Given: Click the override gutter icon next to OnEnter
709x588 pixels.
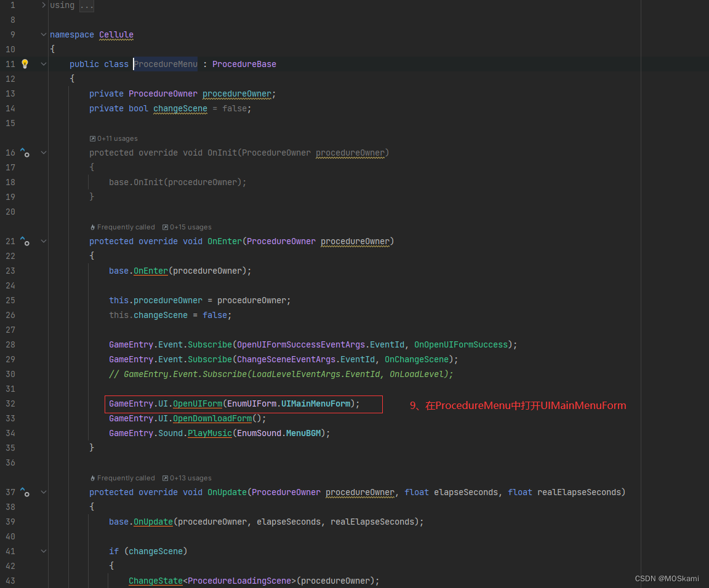Looking at the screenshot, I should [x=25, y=240].
